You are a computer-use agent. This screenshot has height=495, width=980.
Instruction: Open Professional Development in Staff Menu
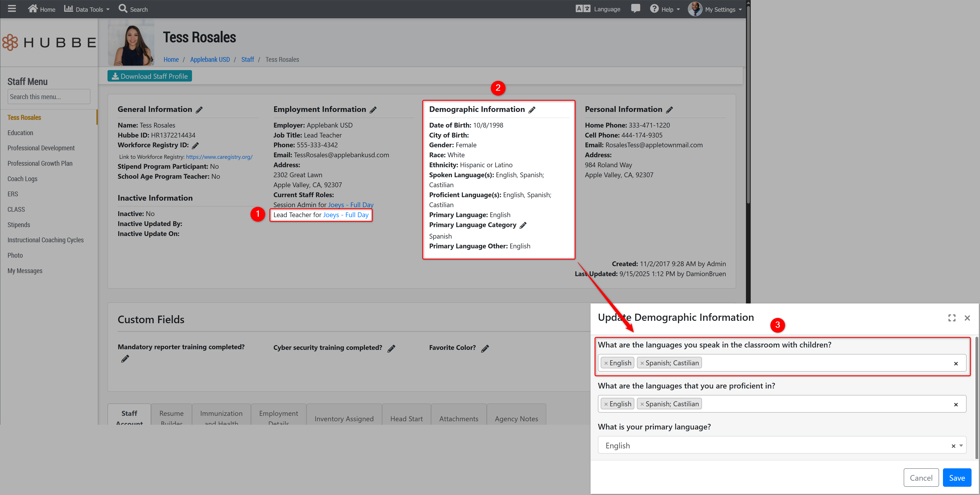coord(41,148)
